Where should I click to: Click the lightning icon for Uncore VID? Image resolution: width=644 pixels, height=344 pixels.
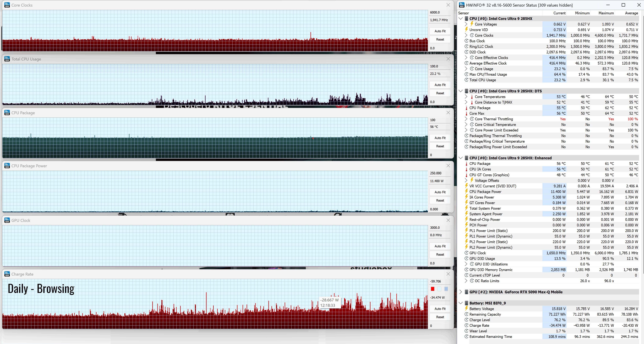466,29
